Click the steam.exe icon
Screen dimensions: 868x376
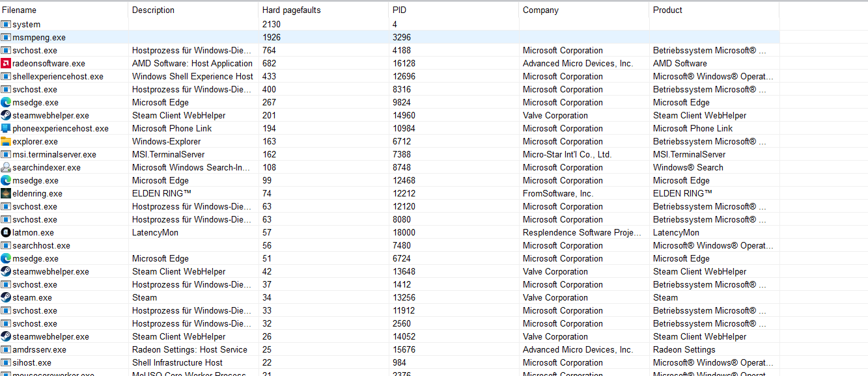[x=6, y=297]
